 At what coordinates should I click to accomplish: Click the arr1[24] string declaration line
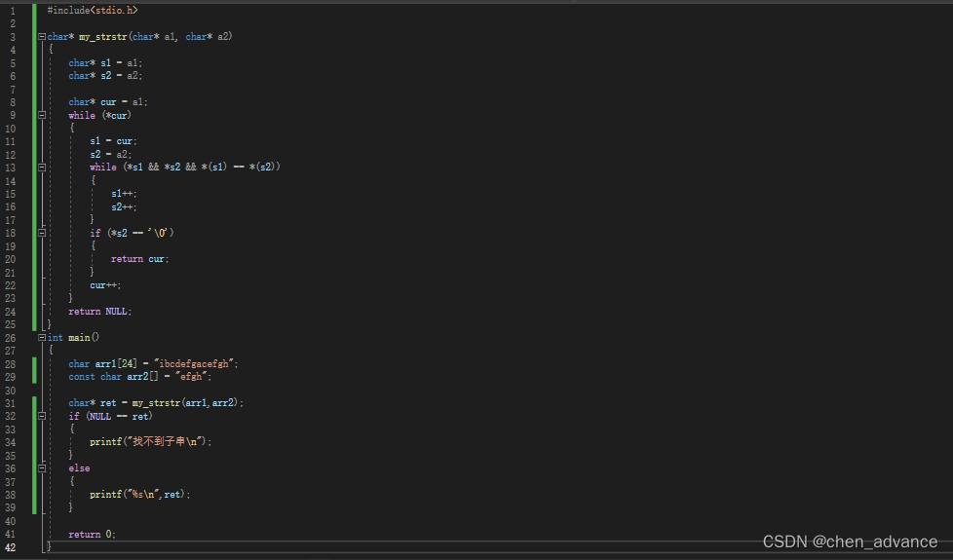(153, 363)
